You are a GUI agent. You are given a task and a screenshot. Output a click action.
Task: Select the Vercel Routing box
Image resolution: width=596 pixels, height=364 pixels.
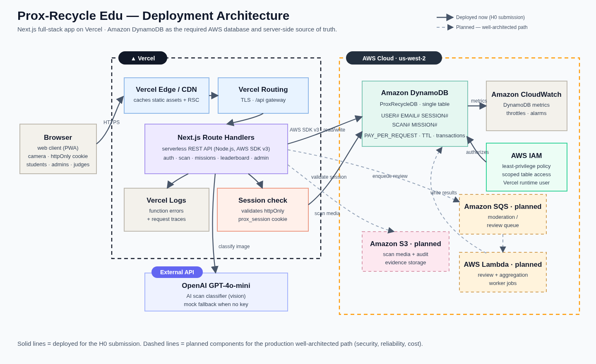click(263, 96)
